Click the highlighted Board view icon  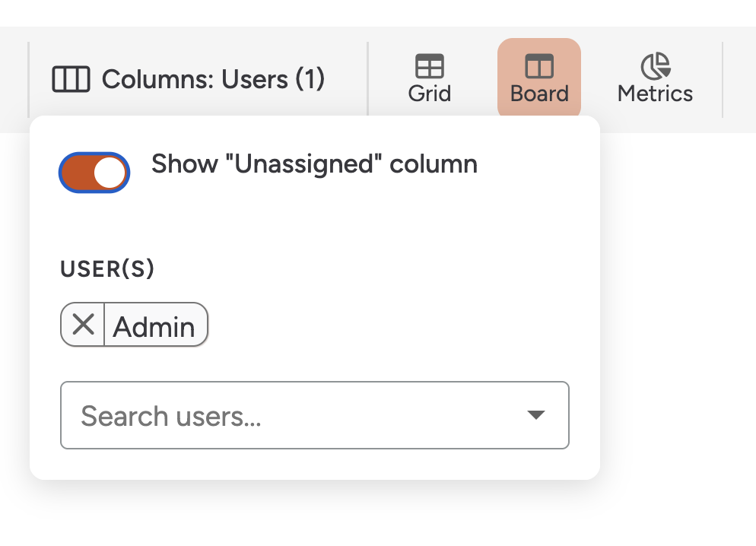[x=539, y=67]
